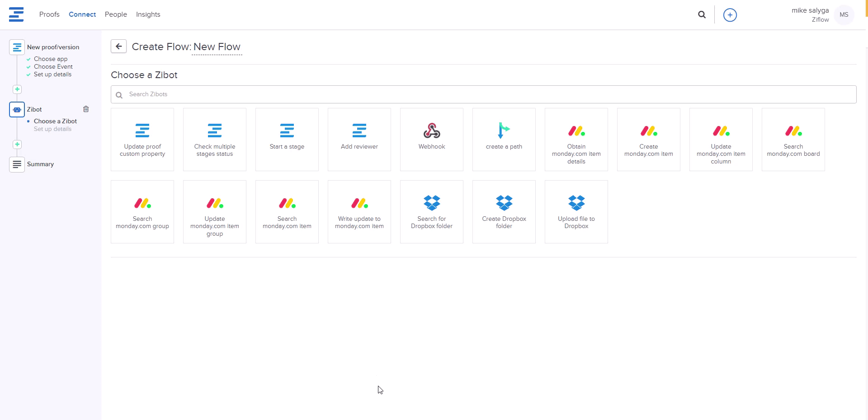Add step below Zibot with plus button
The width and height of the screenshot is (868, 420).
pos(17,145)
